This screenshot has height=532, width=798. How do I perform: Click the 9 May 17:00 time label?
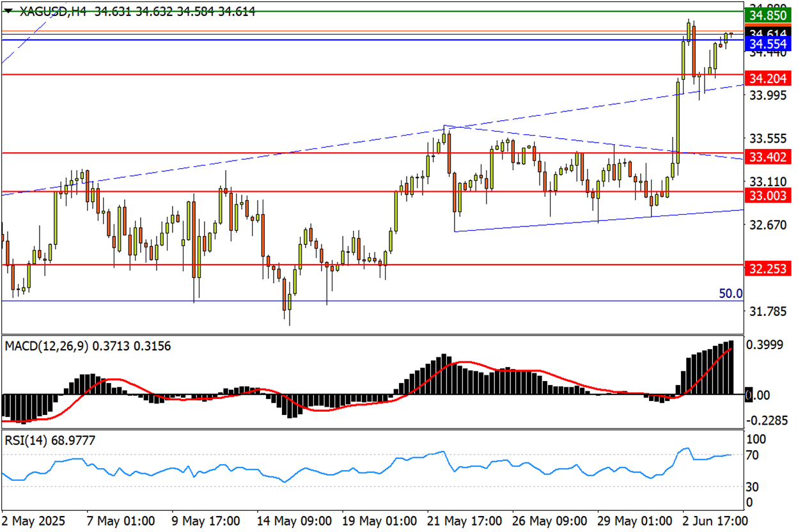207,520
